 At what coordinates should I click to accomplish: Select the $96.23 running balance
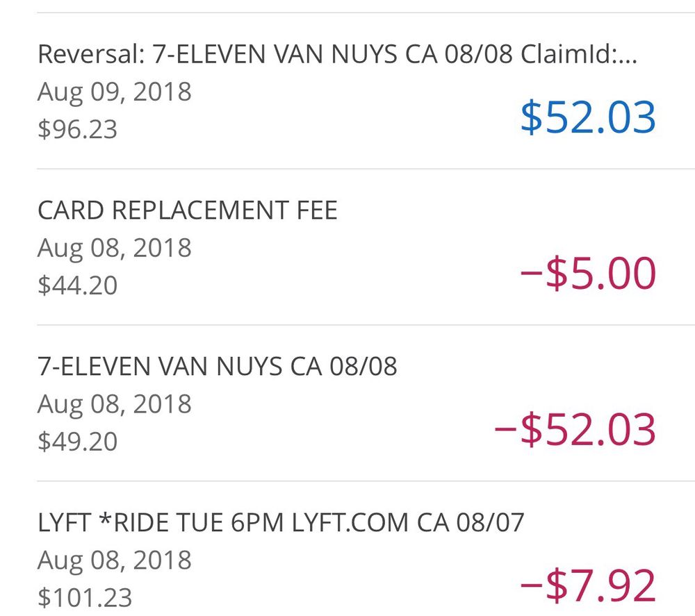tap(77, 129)
